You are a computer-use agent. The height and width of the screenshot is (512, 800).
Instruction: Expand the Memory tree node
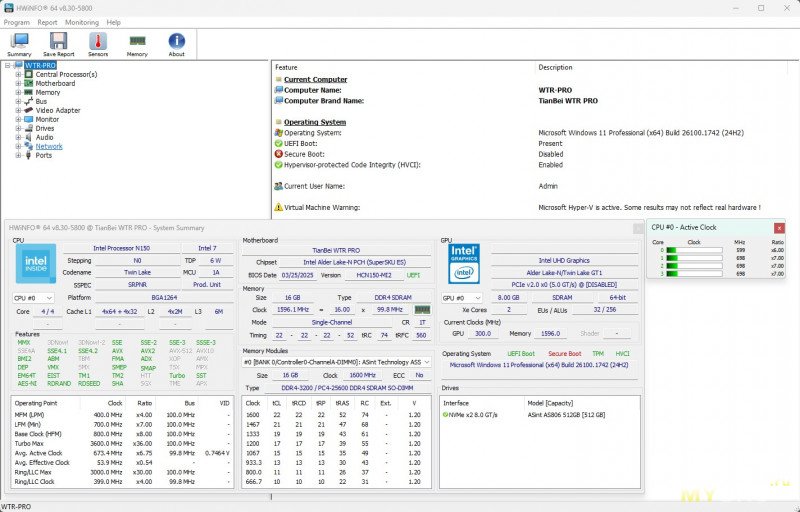click(x=18, y=92)
